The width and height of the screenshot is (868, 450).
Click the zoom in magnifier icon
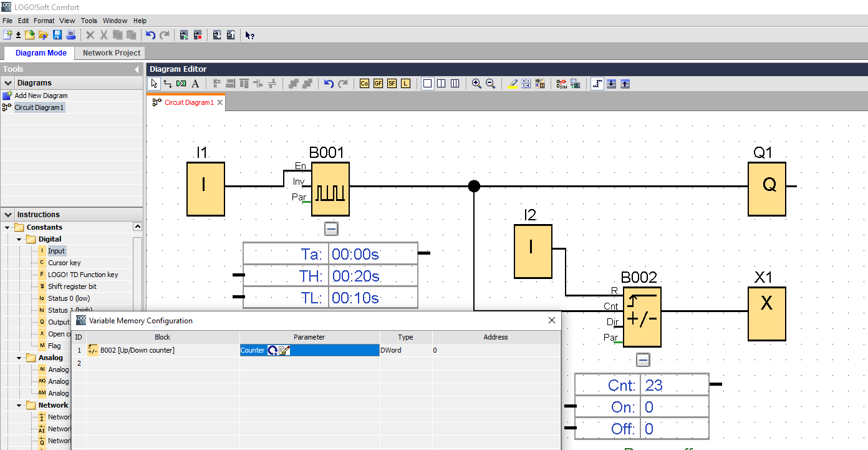tap(476, 84)
